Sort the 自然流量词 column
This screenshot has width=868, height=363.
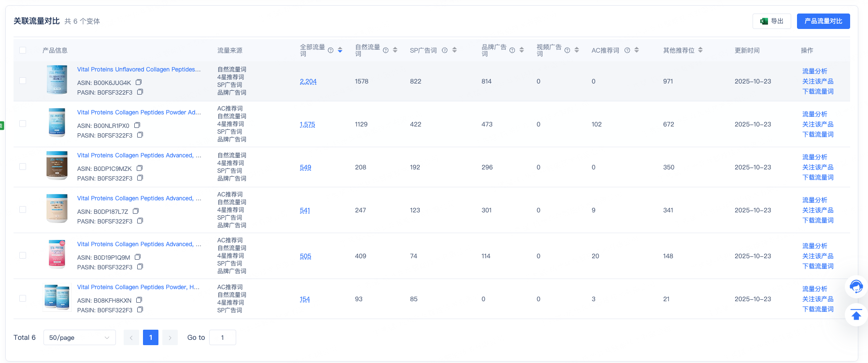pos(395,50)
